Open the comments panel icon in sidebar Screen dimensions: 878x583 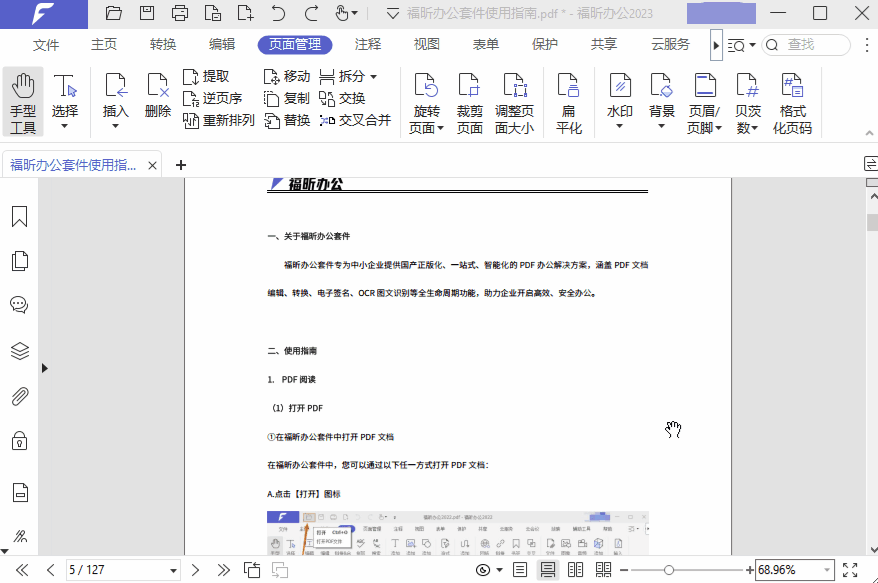[x=19, y=305]
